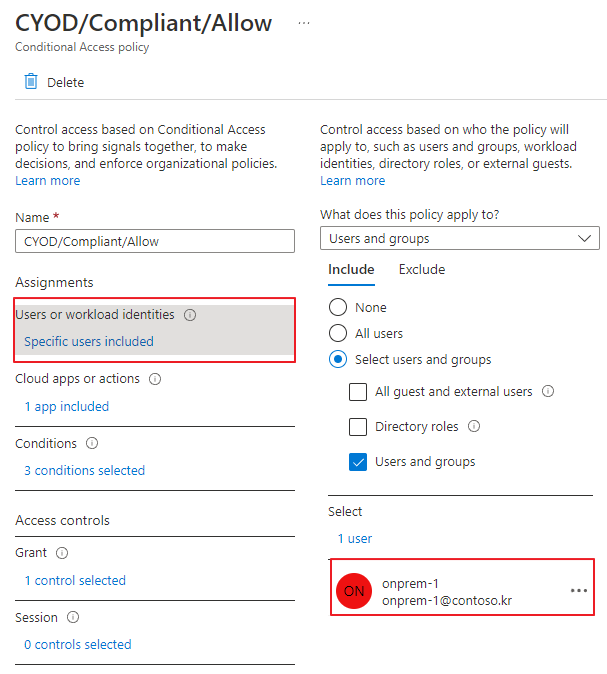Click the red ON avatar of onprem-1
The width and height of the screenshot is (607, 674).
[x=354, y=591]
